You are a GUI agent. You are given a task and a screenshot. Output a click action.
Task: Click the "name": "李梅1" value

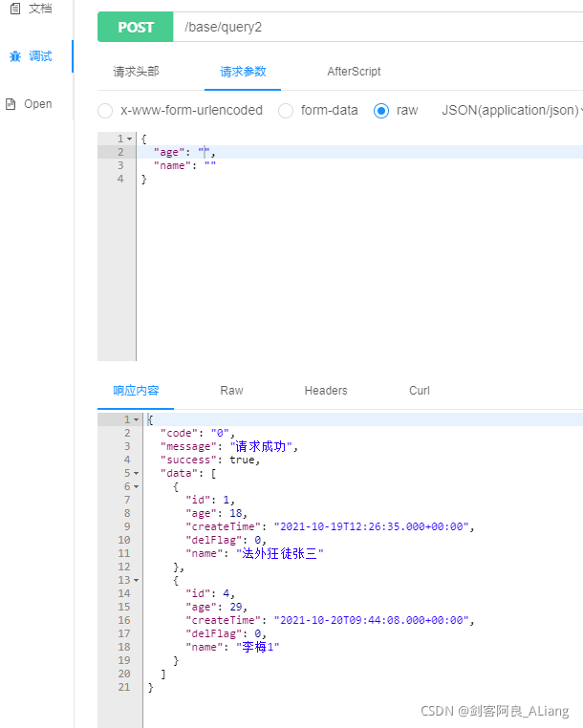click(258, 647)
